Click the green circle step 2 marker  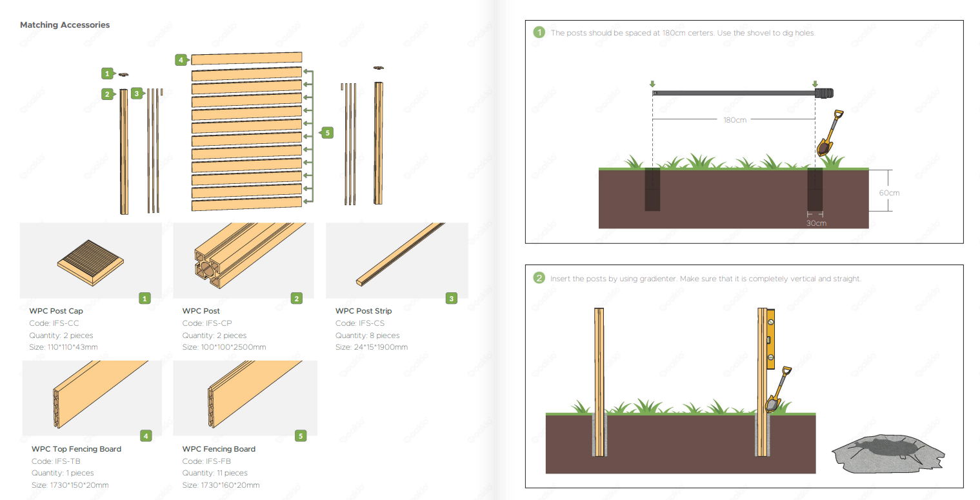click(539, 279)
